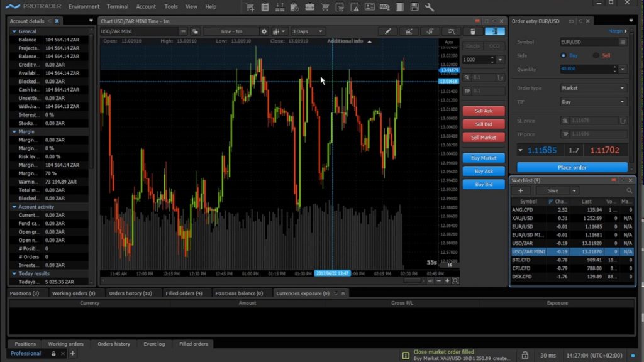The height and width of the screenshot is (362, 644).
Task: Click the lock icon in the status bar
Action: click(525, 355)
